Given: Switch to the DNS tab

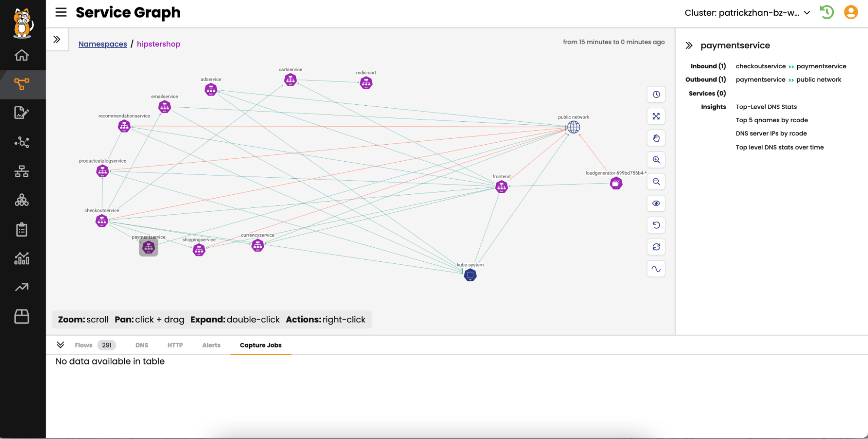Looking at the screenshot, I should [x=142, y=345].
